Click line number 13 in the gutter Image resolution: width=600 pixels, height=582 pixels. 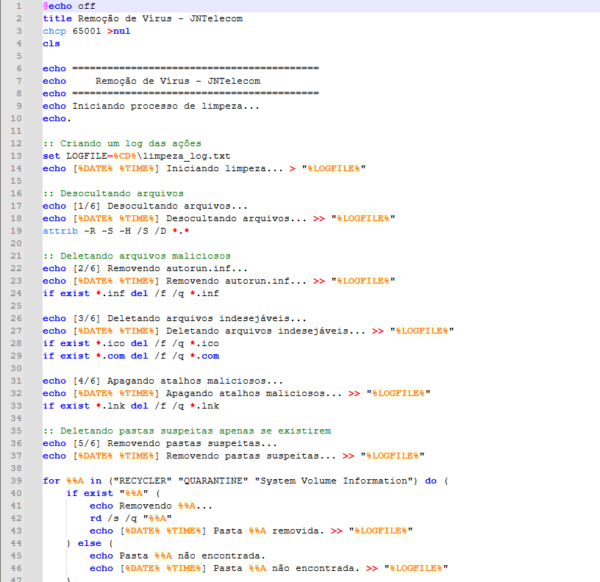(17, 156)
